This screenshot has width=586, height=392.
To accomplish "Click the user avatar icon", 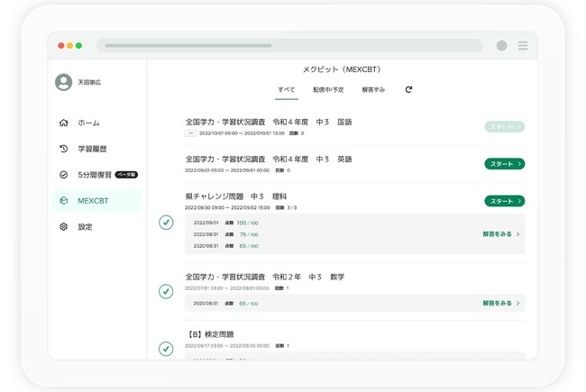I will [x=63, y=82].
